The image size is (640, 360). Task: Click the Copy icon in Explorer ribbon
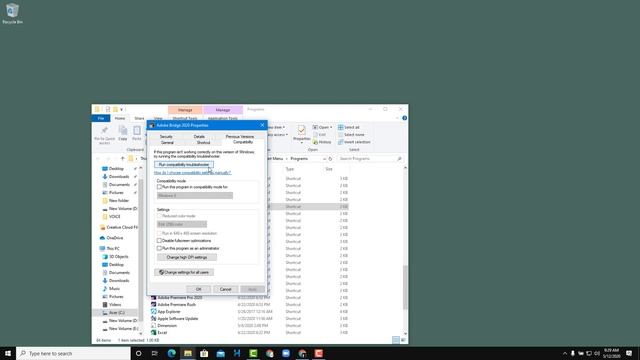(122, 133)
